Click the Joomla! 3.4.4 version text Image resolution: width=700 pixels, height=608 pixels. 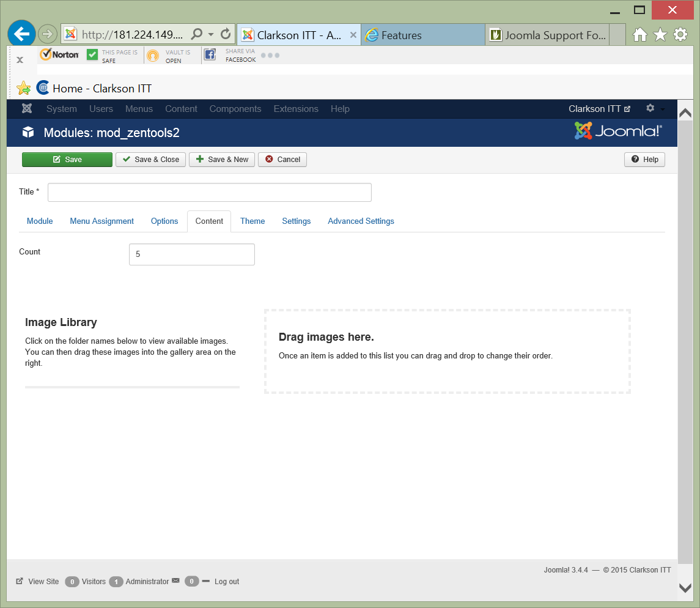pyautogui.click(x=566, y=570)
